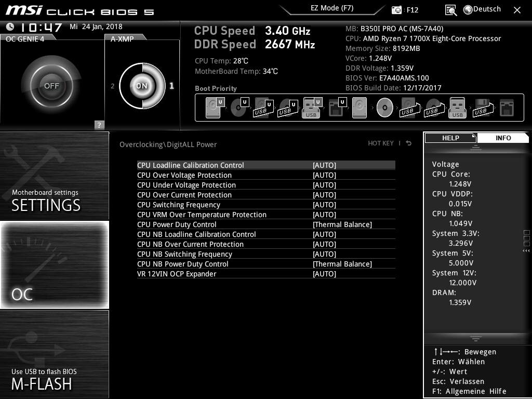Viewport: 532px width, 399px height.
Task: Click the BIOS Ver E7A40AMS.100 text
Action: tap(387, 78)
